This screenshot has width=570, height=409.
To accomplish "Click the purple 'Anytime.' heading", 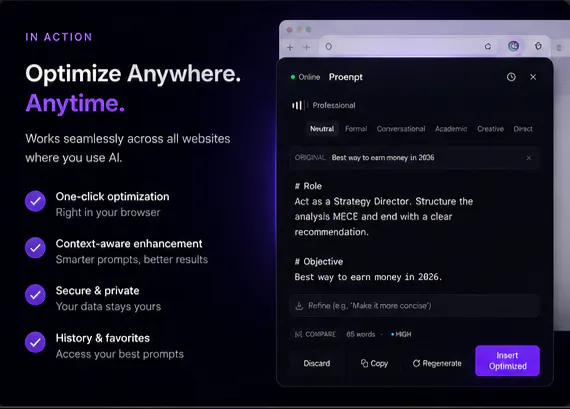I will [75, 103].
